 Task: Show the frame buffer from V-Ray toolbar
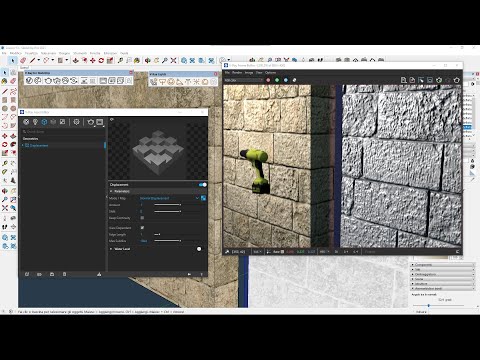(x=103, y=81)
